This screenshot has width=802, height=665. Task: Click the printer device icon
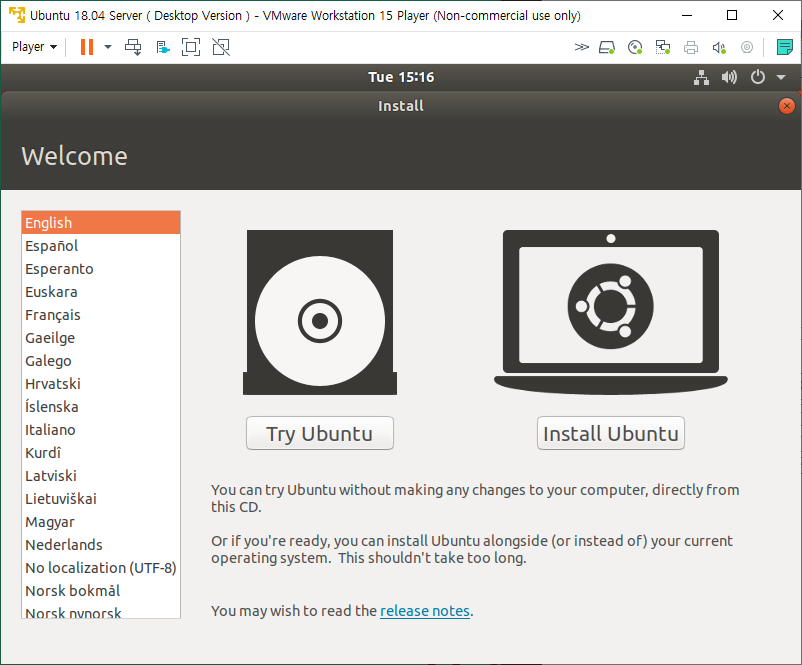tap(690, 48)
